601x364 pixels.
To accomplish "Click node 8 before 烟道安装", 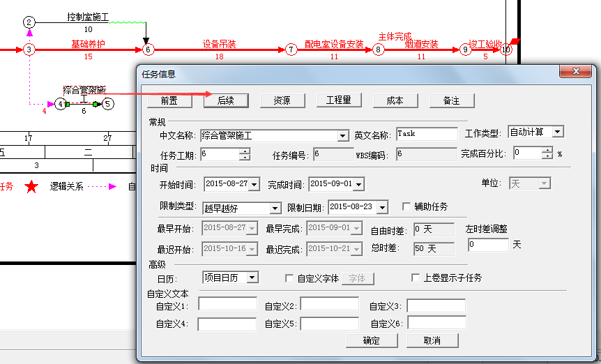I will 378,50.
